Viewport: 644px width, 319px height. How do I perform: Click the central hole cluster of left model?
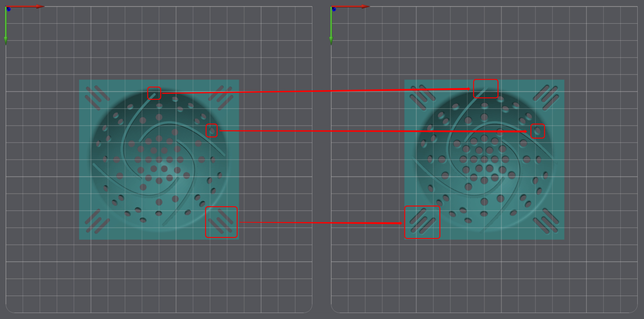coord(159,160)
